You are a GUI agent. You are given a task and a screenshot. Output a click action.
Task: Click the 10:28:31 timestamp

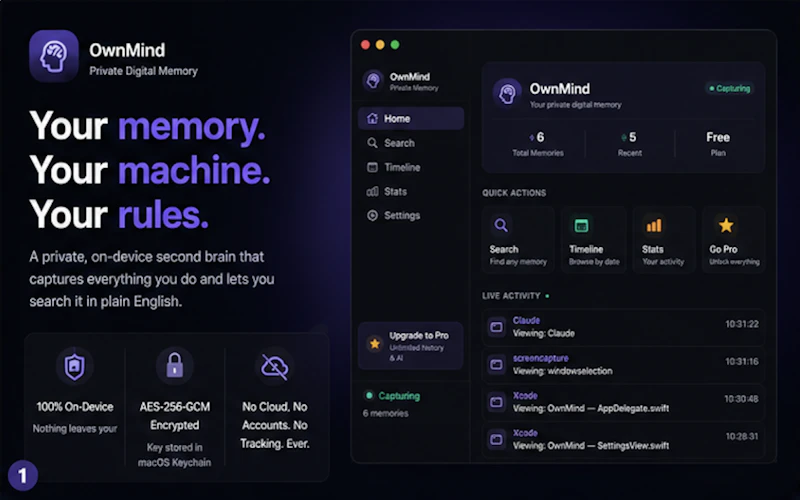[742, 436]
